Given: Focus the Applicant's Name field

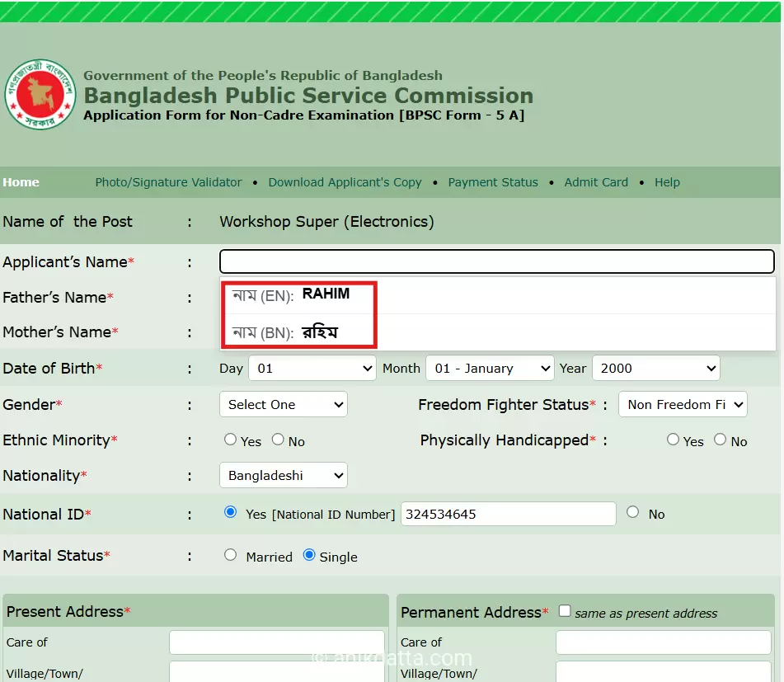Looking at the screenshot, I should coord(497,261).
